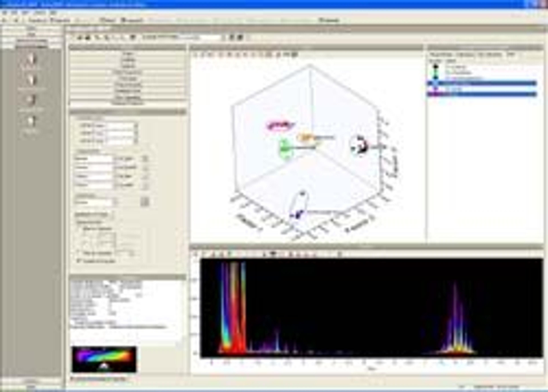This screenshot has height=392, width=548.
Task: Open the first dropdown arrow in top settings group
Action: pyautogui.click(x=136, y=125)
